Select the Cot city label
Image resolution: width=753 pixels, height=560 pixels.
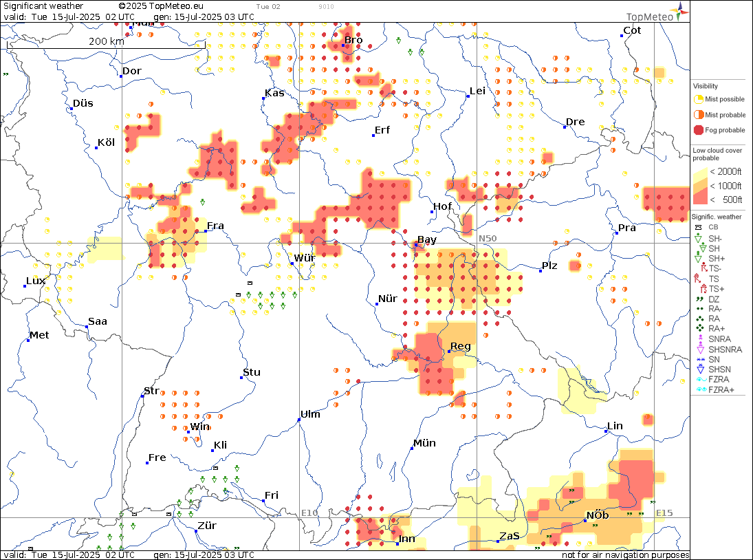[x=632, y=30]
